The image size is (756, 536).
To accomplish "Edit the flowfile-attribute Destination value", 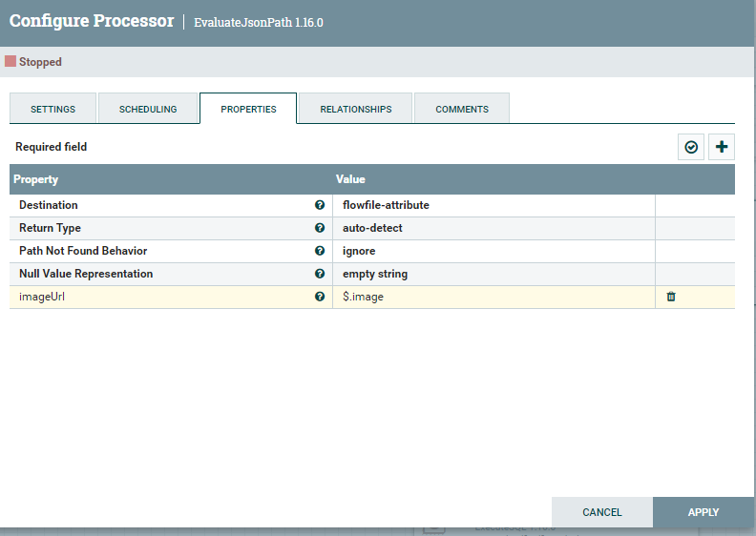I will [x=493, y=205].
